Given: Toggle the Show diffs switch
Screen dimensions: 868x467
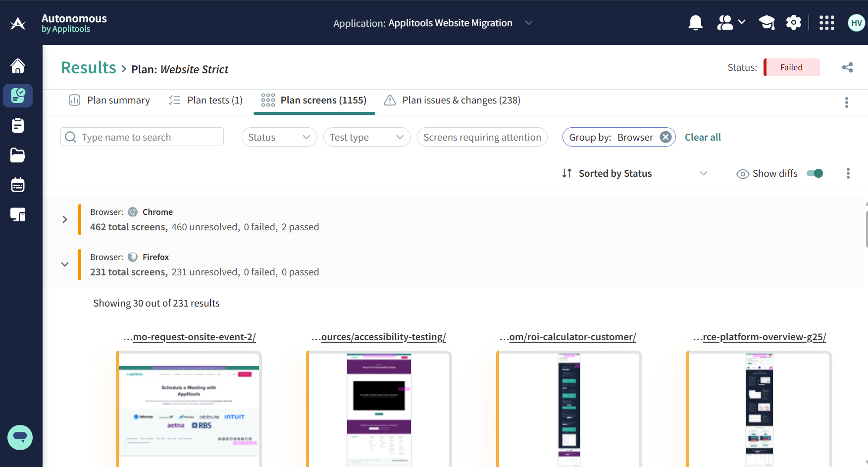Looking at the screenshot, I should click(815, 173).
